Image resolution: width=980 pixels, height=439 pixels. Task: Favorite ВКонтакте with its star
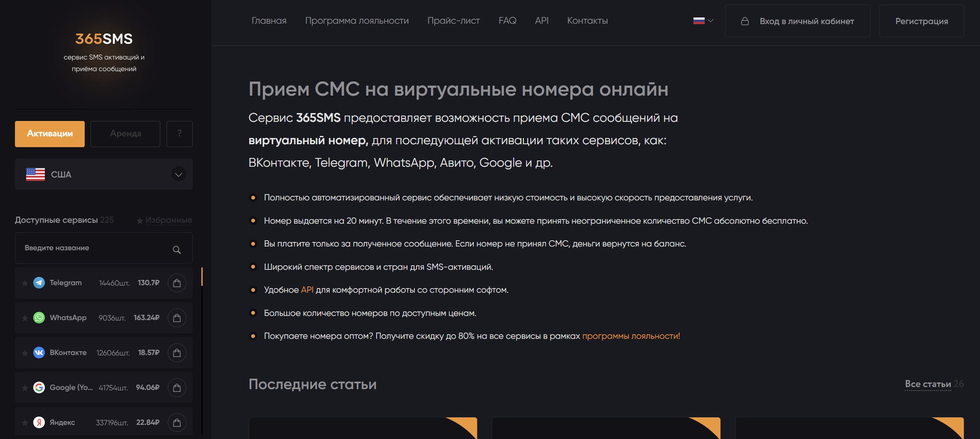click(x=25, y=353)
